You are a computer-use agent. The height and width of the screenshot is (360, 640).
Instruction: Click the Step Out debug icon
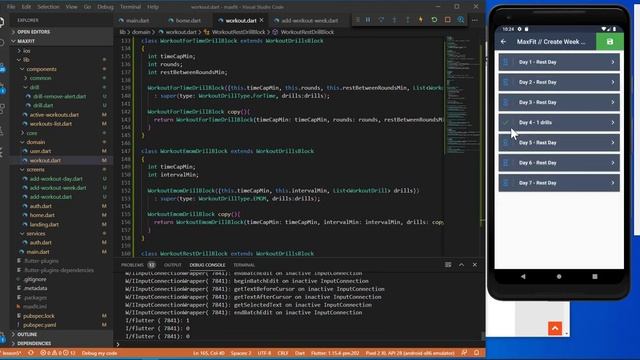407,20
